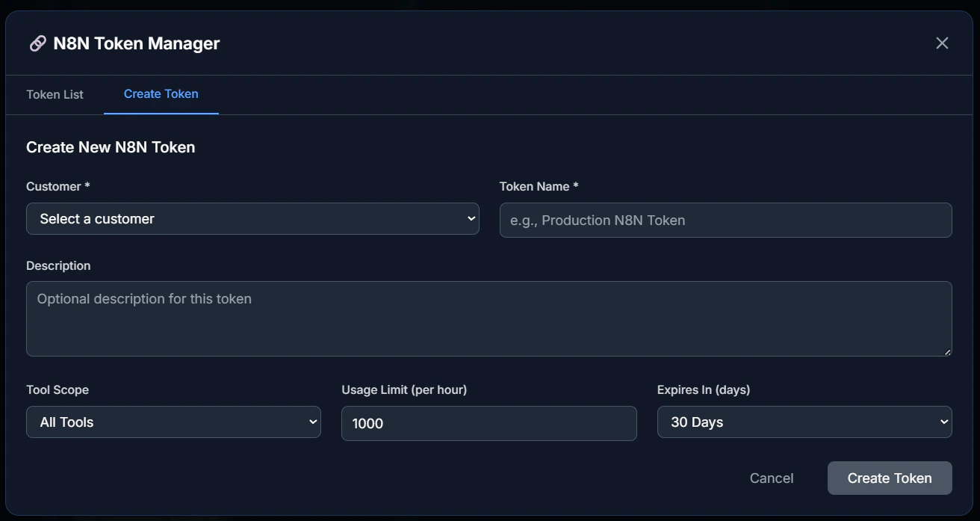The height and width of the screenshot is (521, 980).
Task: Open the 'Select a customer' dropdown
Action: [252, 218]
